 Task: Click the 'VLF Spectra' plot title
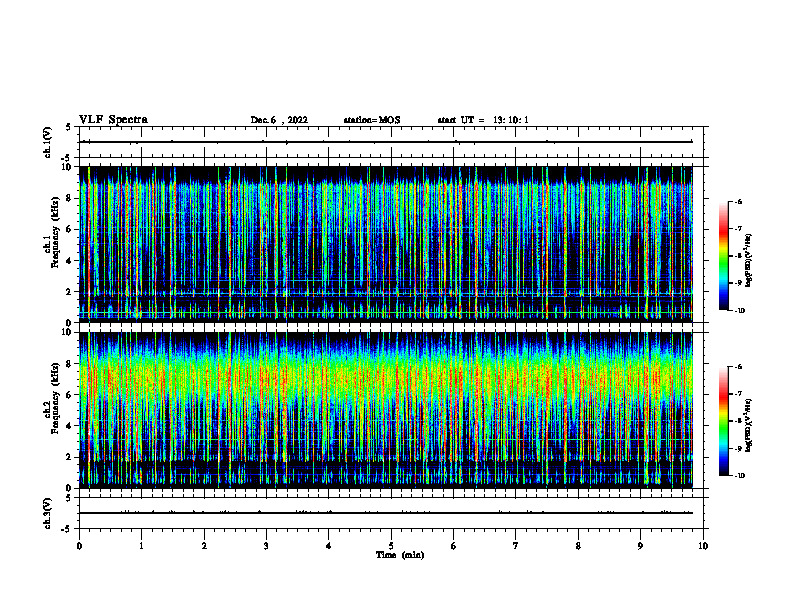(113, 120)
